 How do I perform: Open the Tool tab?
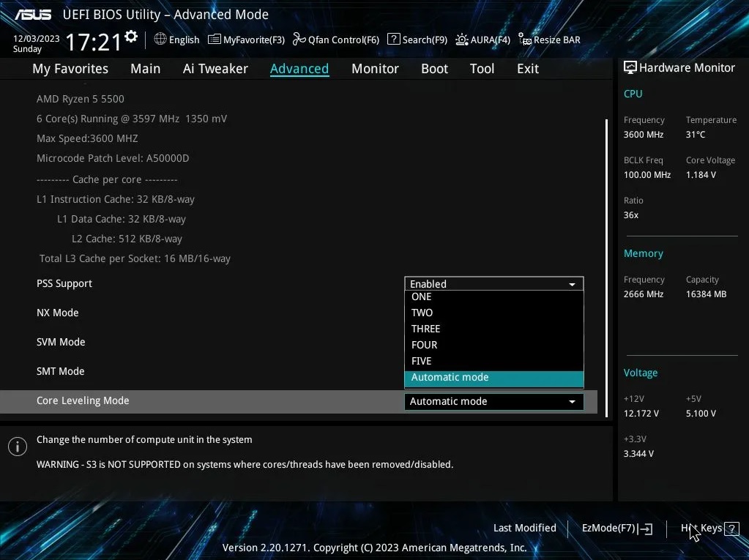(482, 69)
